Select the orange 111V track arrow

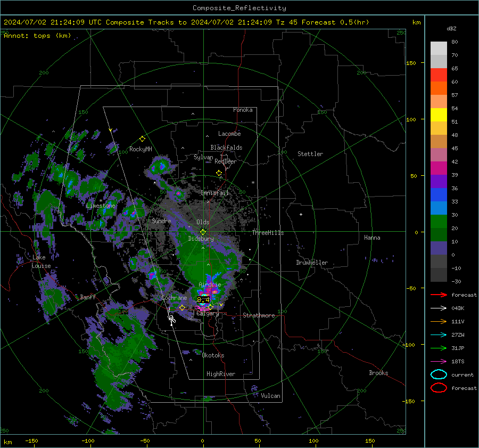(x=439, y=321)
